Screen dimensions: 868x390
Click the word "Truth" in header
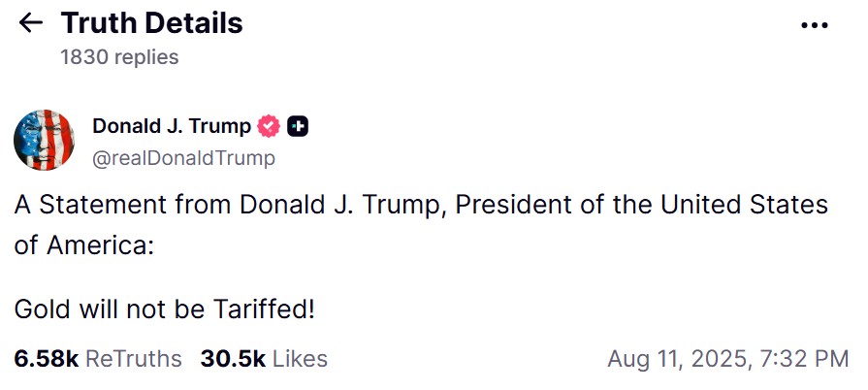click(101, 23)
